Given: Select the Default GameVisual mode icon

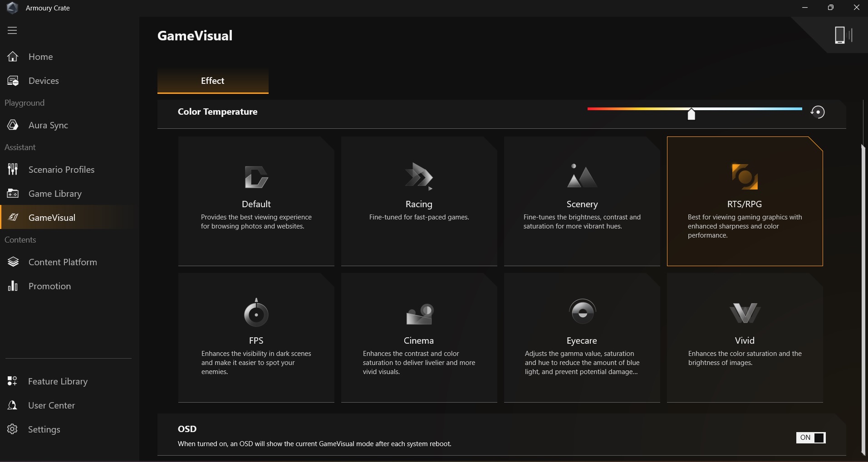Looking at the screenshot, I should tap(256, 177).
